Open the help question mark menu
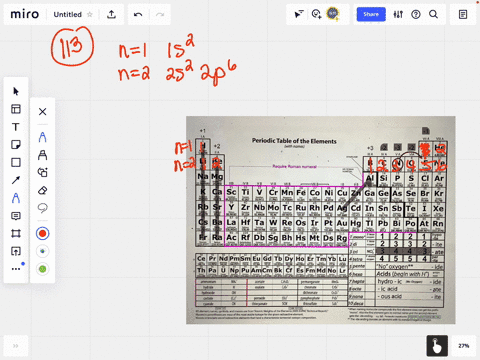This screenshot has width=480, height=360. coord(416,14)
